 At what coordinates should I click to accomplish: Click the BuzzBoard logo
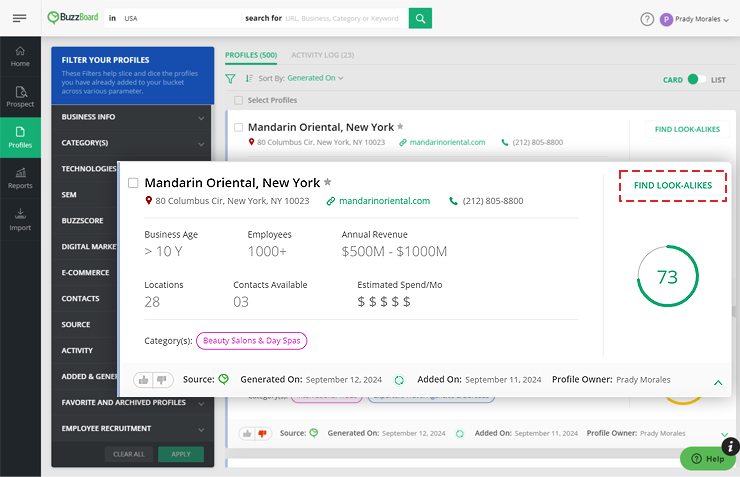73,18
